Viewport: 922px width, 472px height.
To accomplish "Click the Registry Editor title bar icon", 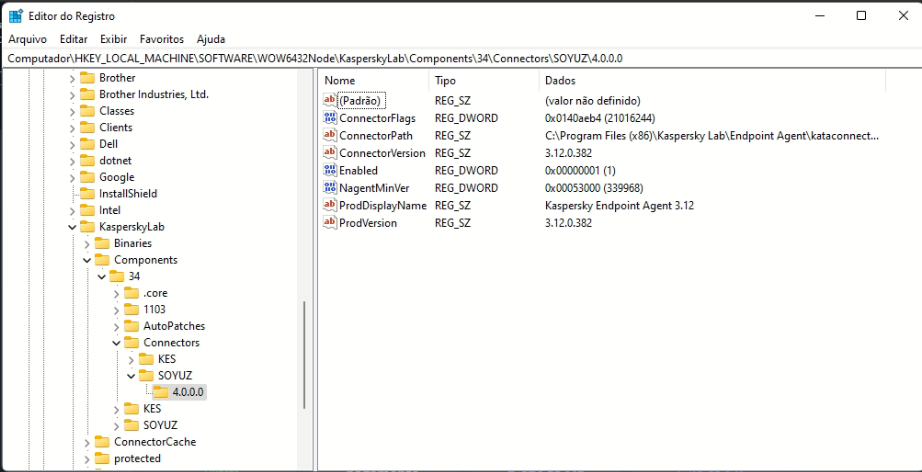I will pyautogui.click(x=15, y=16).
